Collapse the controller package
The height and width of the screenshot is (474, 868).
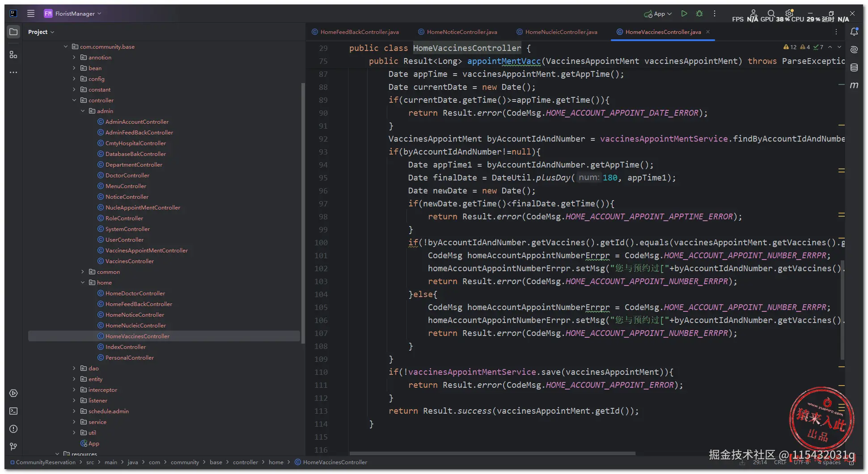pos(74,100)
